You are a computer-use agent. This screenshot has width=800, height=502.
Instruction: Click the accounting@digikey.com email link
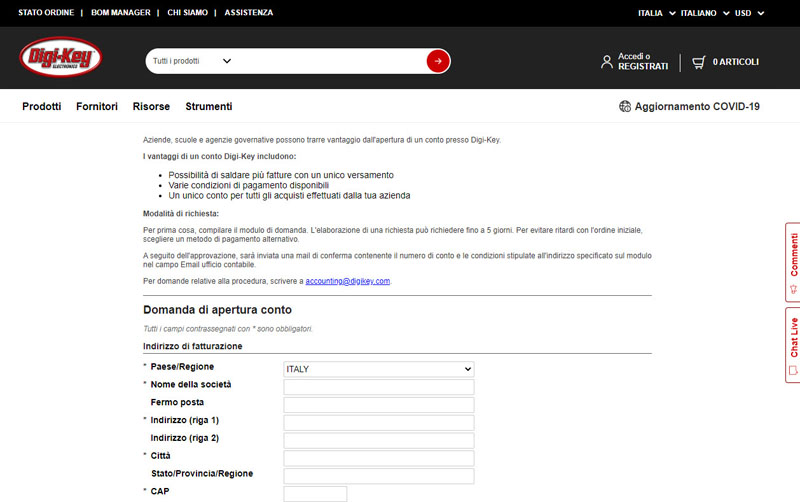[347, 282]
